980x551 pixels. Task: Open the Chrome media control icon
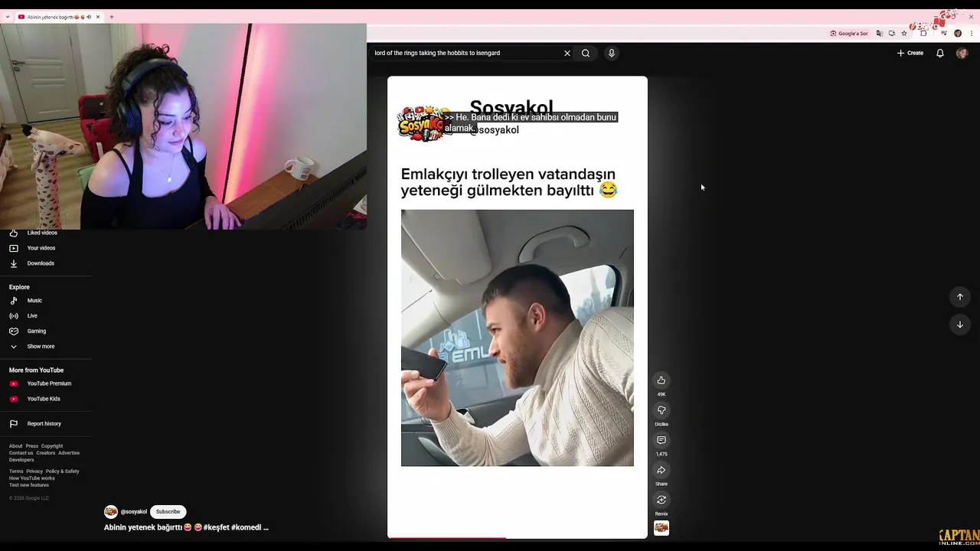coord(943,34)
